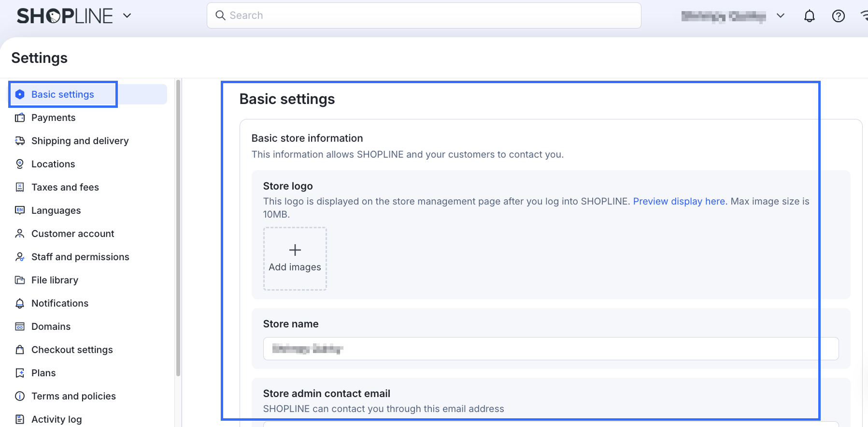868x427 pixels.
Task: Click the Domains icon in sidebar
Action: pyautogui.click(x=20, y=326)
